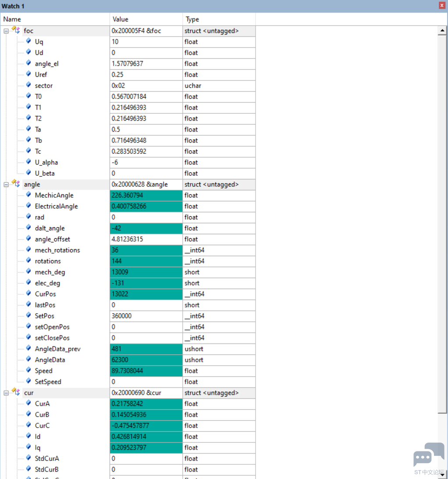Click the sector member icon
Screen dimensions: 448x479
coord(28,85)
